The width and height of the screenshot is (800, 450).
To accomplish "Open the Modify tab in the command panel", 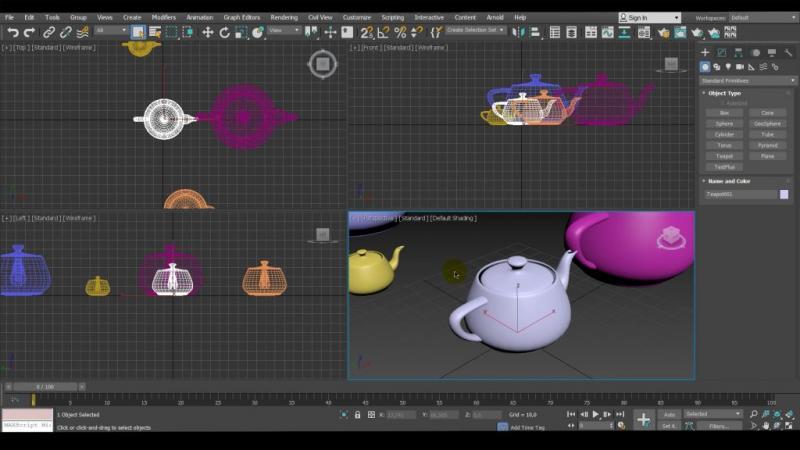I will 721,53.
